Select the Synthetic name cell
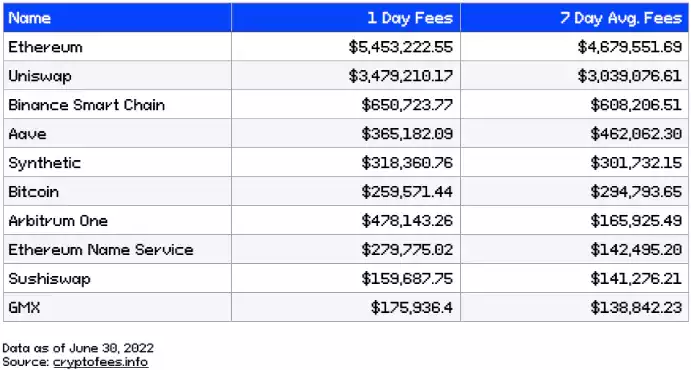Image resolution: width=691 pixels, height=370 pixels. tap(117, 163)
